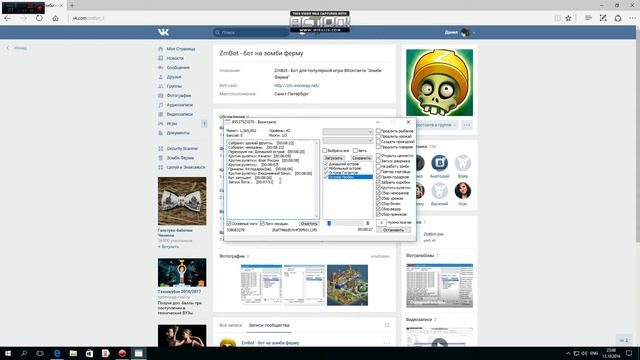Open second dropdown in bot window

[x=348, y=140]
